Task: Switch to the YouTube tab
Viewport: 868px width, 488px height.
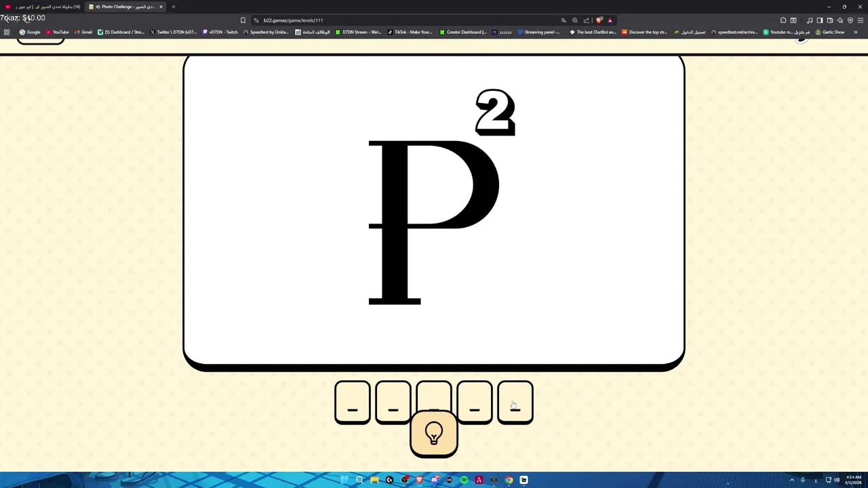Action: tap(42, 7)
